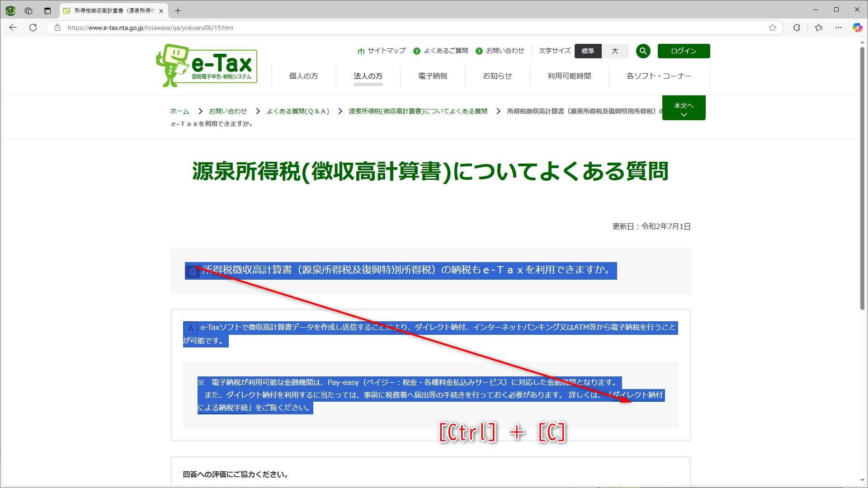This screenshot has height=488, width=868.
Task: Follow the ダイレクト納付による納税手続 link
Action: coord(637,395)
